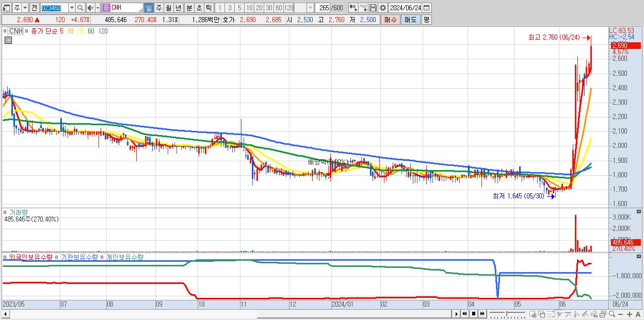Toggle the crosshair cursor icon

click(x=560, y=314)
